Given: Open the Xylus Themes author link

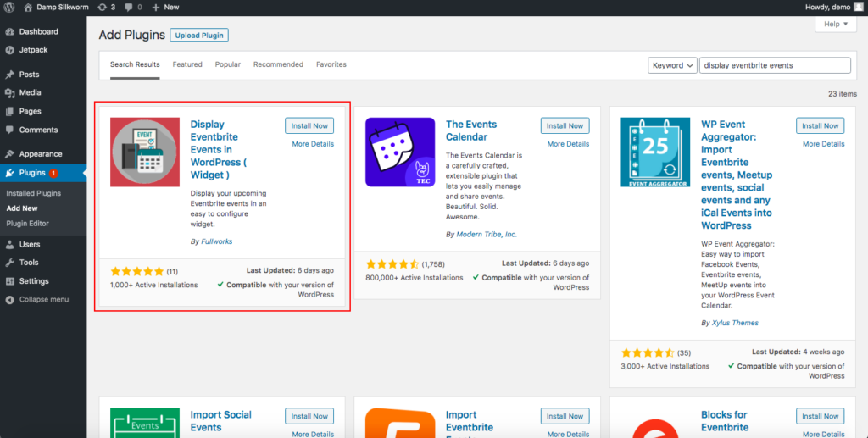Looking at the screenshot, I should pos(735,323).
